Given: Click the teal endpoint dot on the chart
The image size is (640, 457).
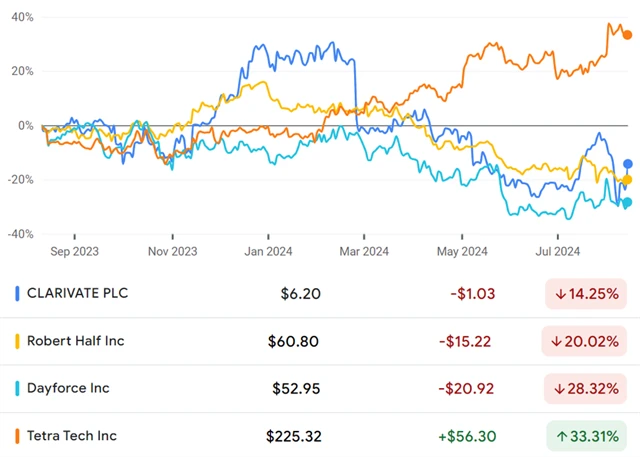Looking at the screenshot, I should click(627, 202).
